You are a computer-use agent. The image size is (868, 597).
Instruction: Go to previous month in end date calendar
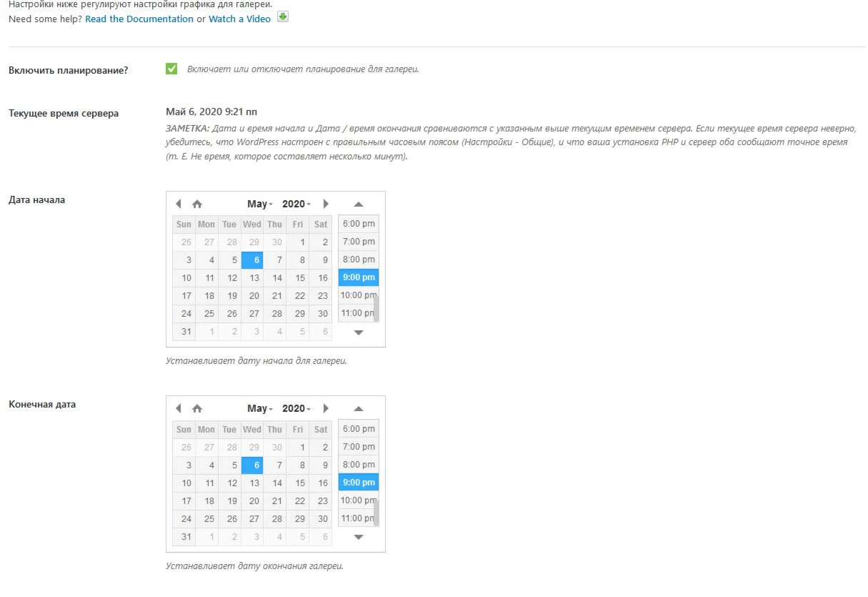(179, 408)
